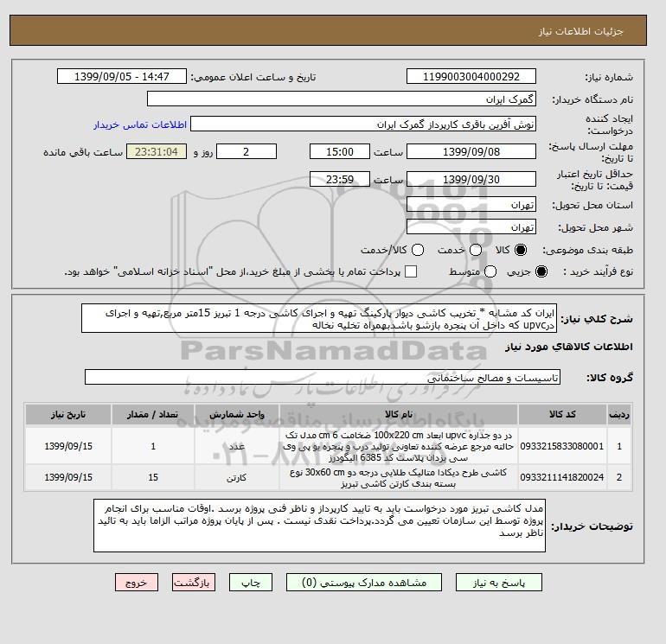Click quantity 15 in row 2

point(153,477)
